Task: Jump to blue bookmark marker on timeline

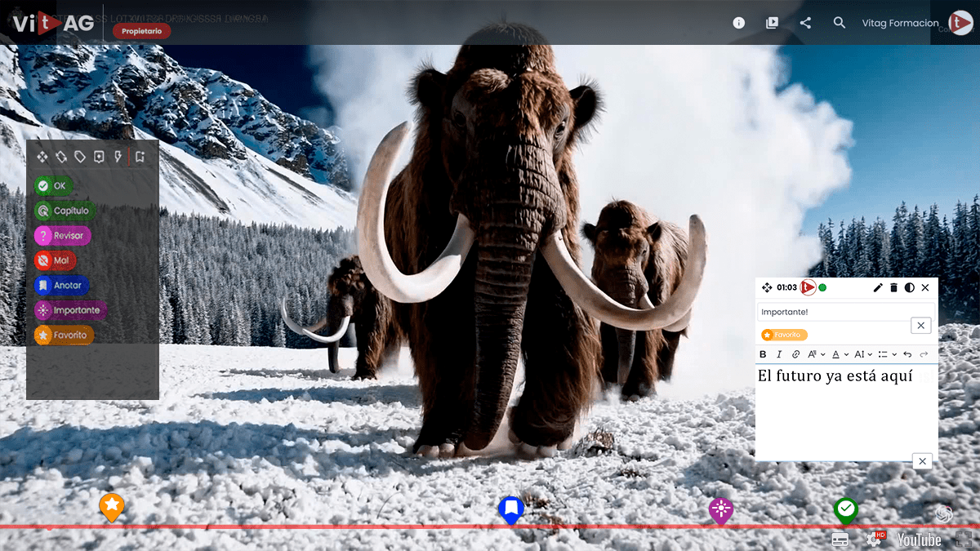Action: point(510,509)
